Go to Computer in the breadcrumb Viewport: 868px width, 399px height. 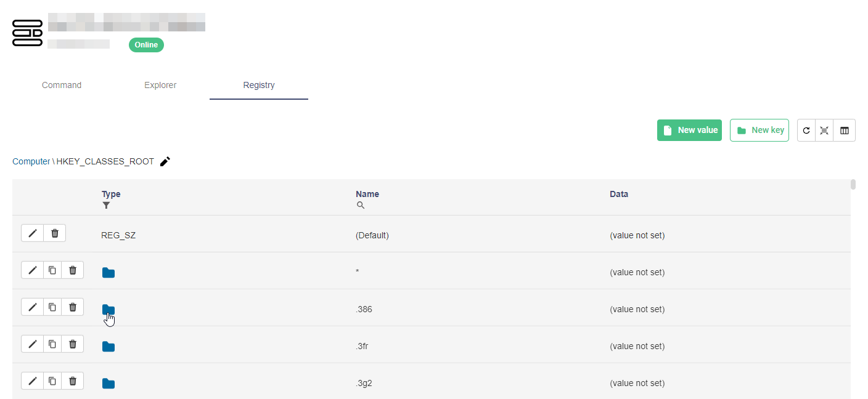(x=31, y=162)
